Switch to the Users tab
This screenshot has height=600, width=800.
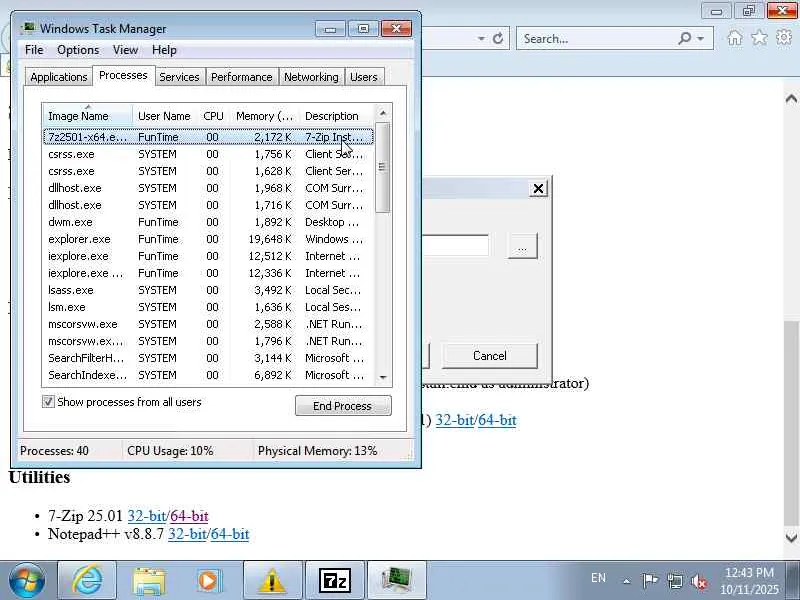click(x=364, y=77)
